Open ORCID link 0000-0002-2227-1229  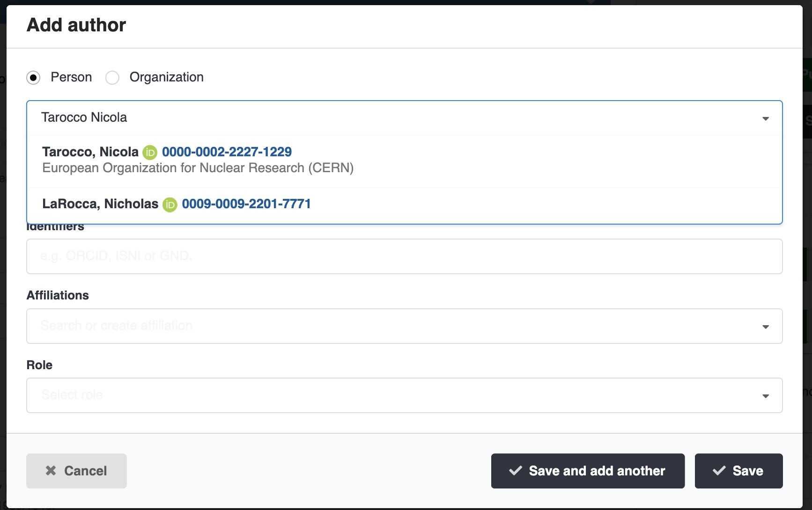click(x=227, y=152)
